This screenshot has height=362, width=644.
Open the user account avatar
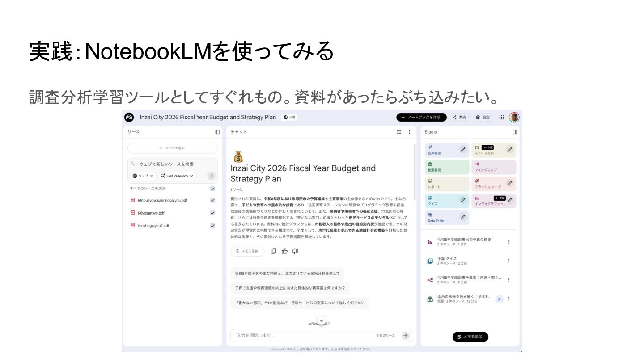coord(514,117)
